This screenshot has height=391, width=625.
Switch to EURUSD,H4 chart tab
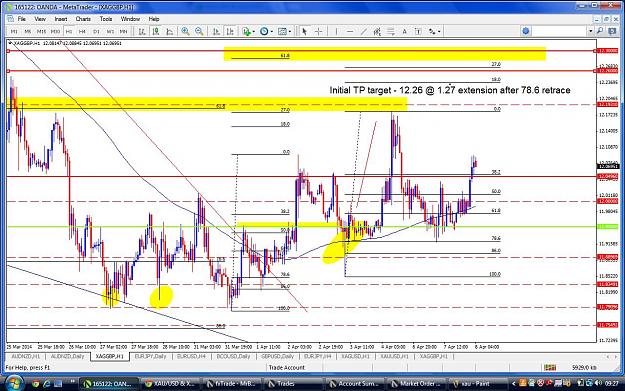click(x=192, y=356)
